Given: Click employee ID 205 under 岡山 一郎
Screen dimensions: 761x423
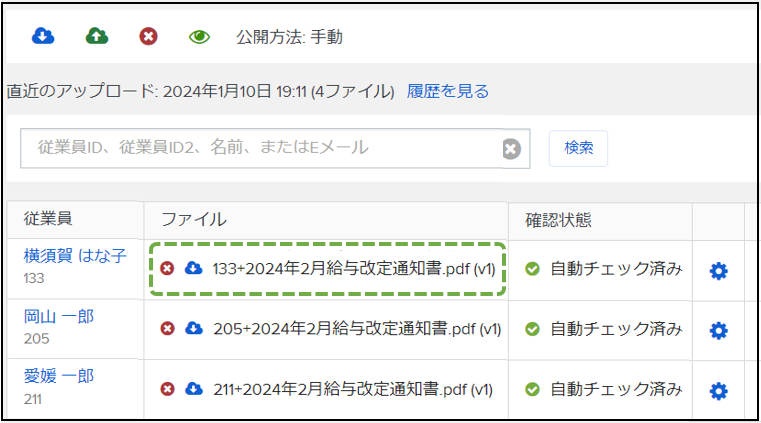Looking at the screenshot, I should click(36, 339).
